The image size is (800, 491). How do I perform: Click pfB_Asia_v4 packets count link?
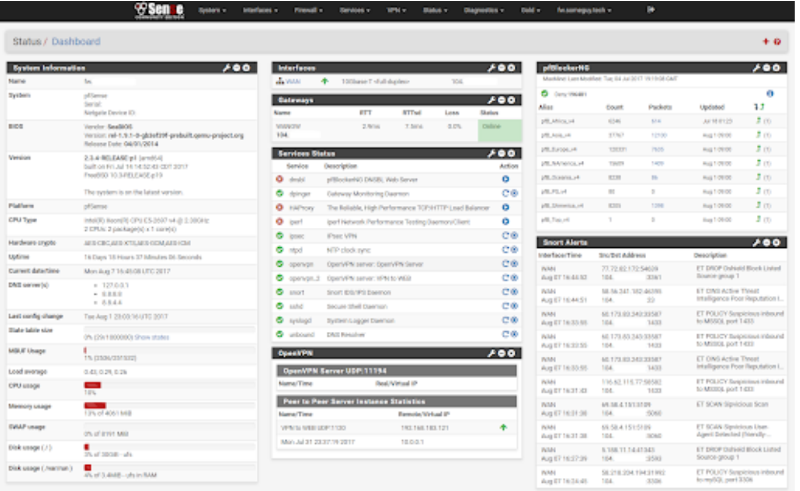pos(659,135)
